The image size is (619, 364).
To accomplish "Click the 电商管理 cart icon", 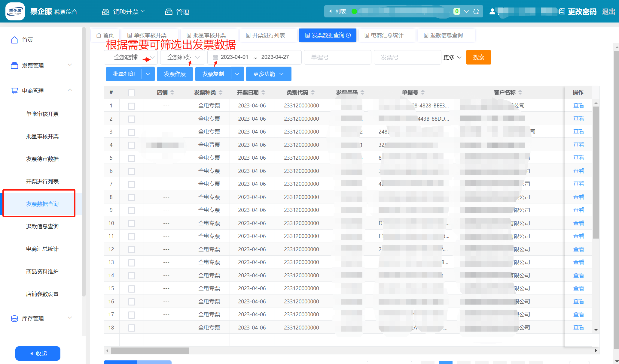I will pyautogui.click(x=14, y=91).
